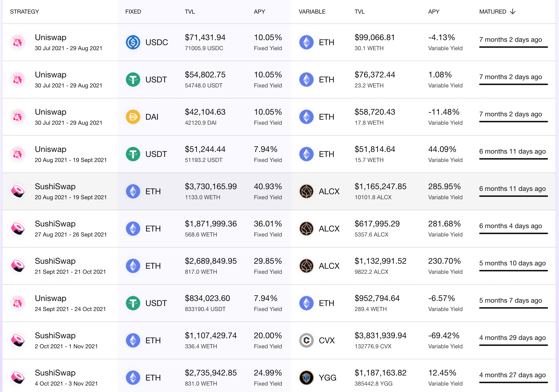Click the Fixed column header
559x392 pixels.
coord(133,12)
